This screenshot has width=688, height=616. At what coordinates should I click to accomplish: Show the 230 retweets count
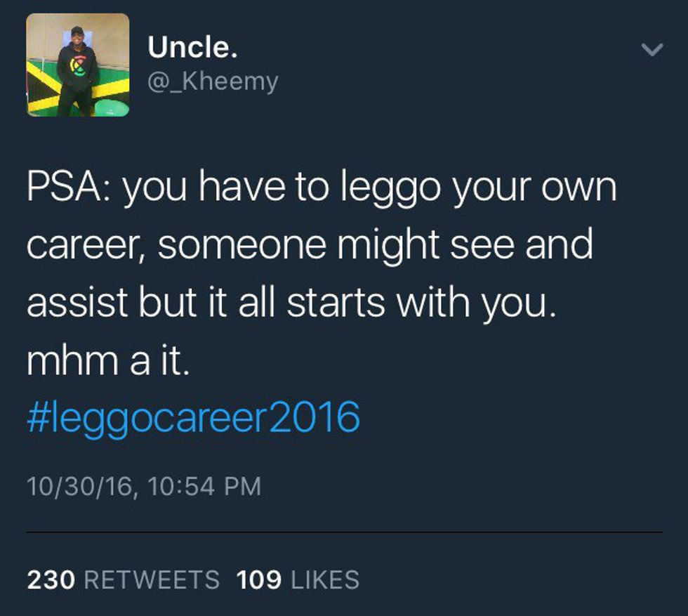tap(51, 579)
